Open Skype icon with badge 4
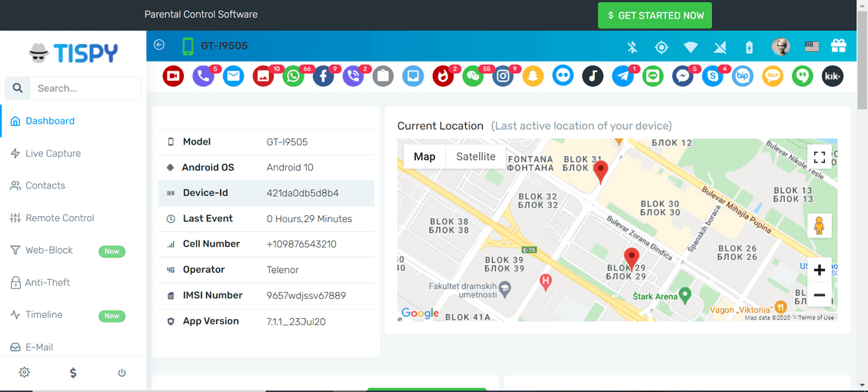Image resolution: width=868 pixels, height=392 pixels. 713,76
